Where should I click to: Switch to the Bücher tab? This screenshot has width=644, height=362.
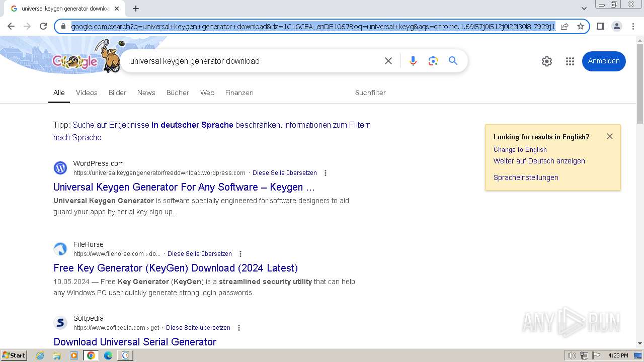click(x=178, y=93)
